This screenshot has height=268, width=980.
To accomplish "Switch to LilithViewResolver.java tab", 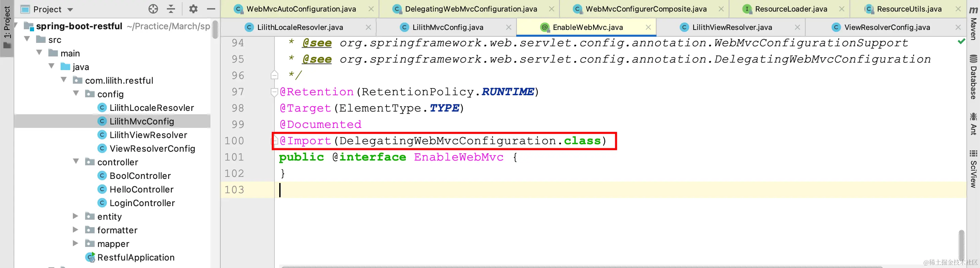I will [732, 27].
